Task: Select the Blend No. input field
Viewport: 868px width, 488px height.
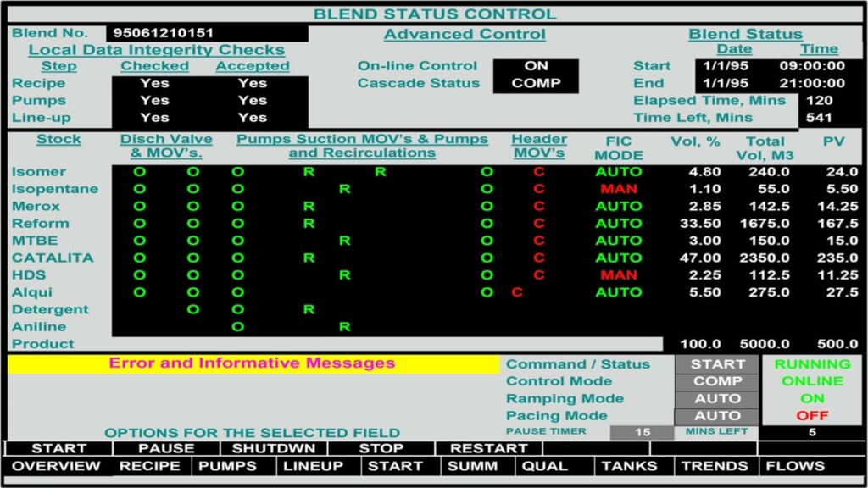Action: [207, 34]
